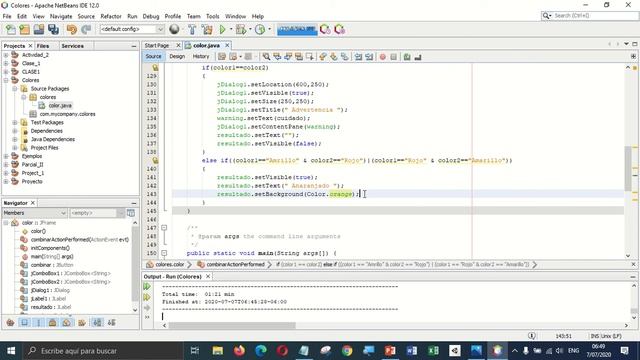Switch to the Design view button
The width and height of the screenshot is (640, 360).
tap(177, 56)
